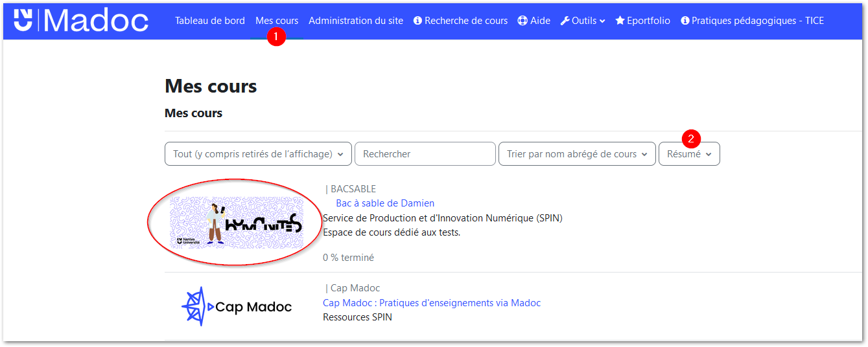Image resolution: width=868 pixels, height=347 pixels.
Task: Go to Tableau de bord
Action: pos(210,21)
